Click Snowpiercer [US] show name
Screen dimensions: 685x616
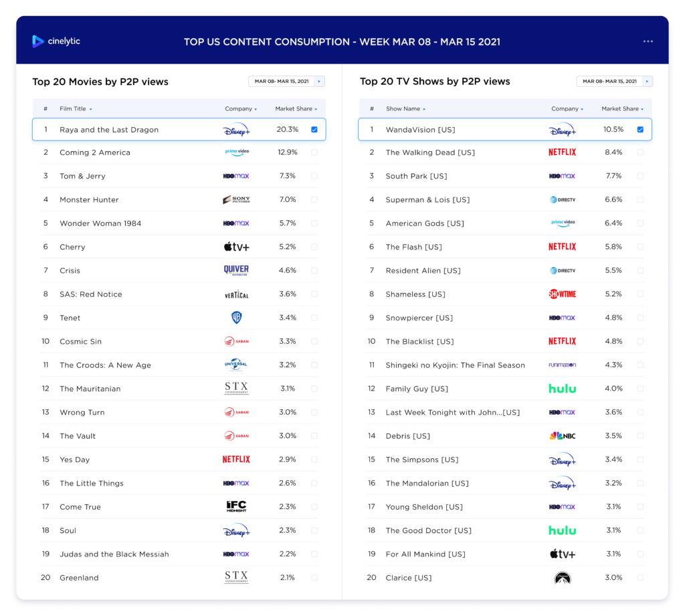[x=419, y=318]
